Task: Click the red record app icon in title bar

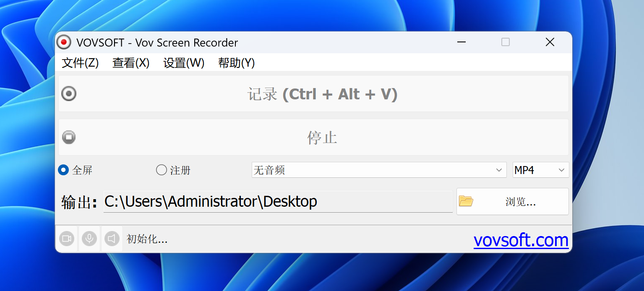Action: click(64, 42)
